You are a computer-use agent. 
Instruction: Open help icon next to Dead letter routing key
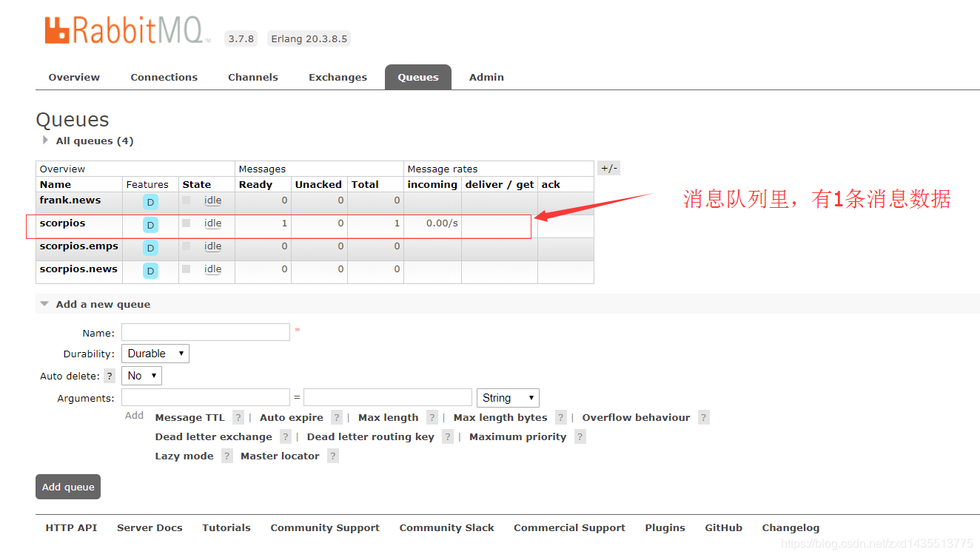(x=448, y=436)
